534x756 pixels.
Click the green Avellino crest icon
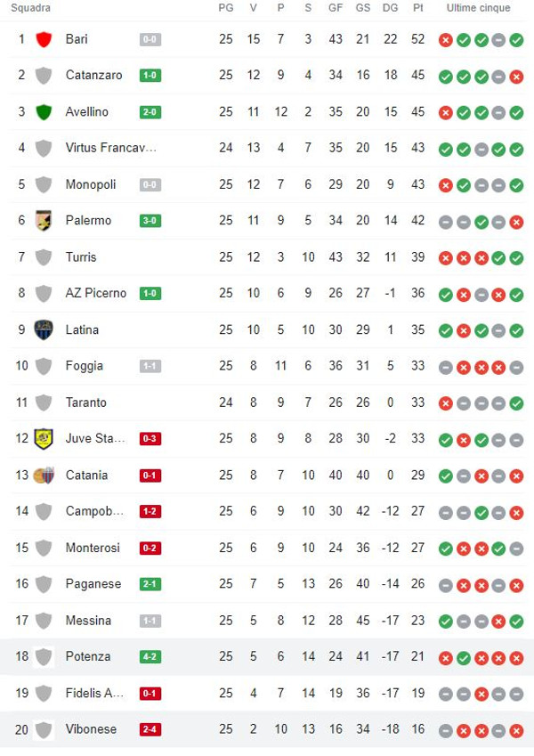click(x=44, y=112)
